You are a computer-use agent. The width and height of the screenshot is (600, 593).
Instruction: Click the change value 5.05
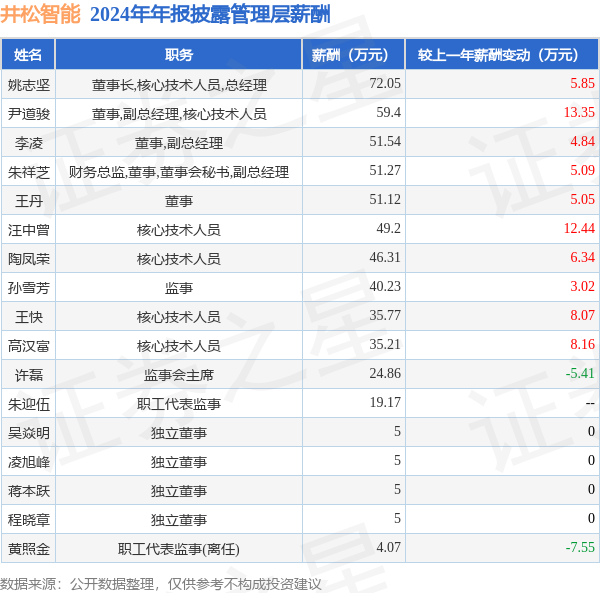(582, 199)
